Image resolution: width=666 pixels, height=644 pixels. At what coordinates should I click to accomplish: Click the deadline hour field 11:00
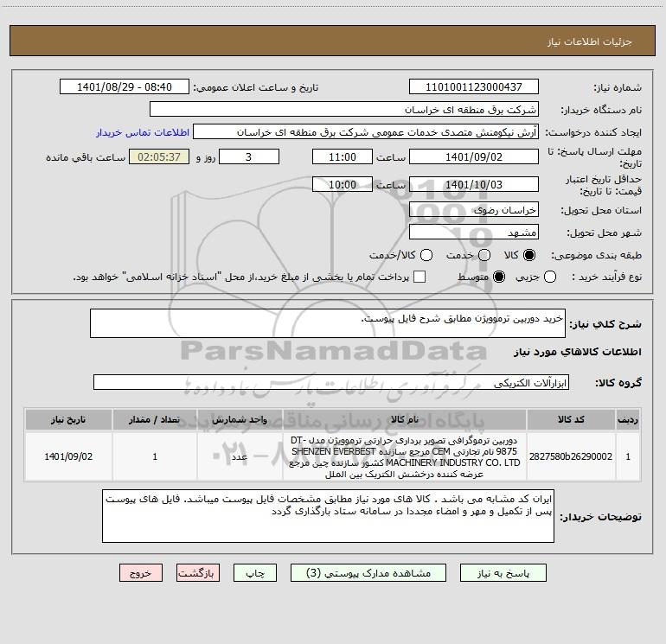click(343, 156)
